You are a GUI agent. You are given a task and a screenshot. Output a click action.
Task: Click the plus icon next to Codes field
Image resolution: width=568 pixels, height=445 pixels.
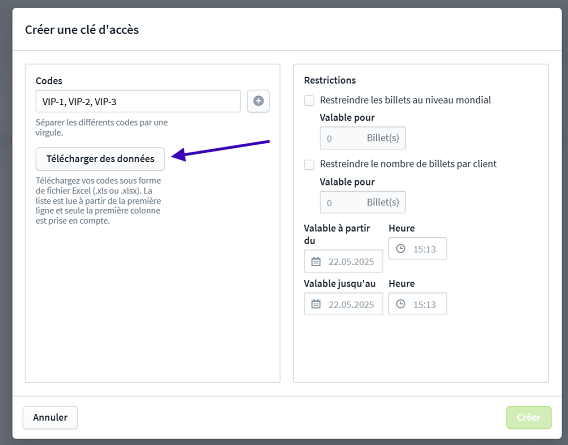coord(258,101)
